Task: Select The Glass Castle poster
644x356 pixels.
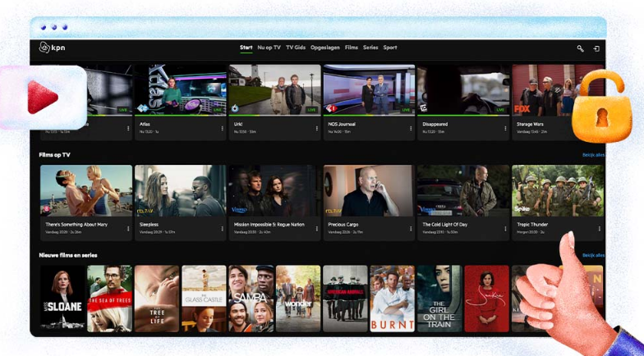Action: [x=204, y=299]
